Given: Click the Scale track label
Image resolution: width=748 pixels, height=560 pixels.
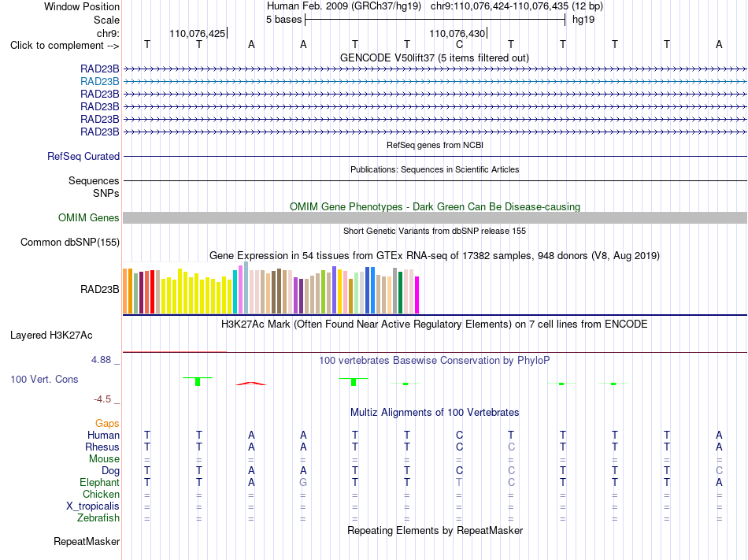Looking at the screenshot, I should pos(106,20).
